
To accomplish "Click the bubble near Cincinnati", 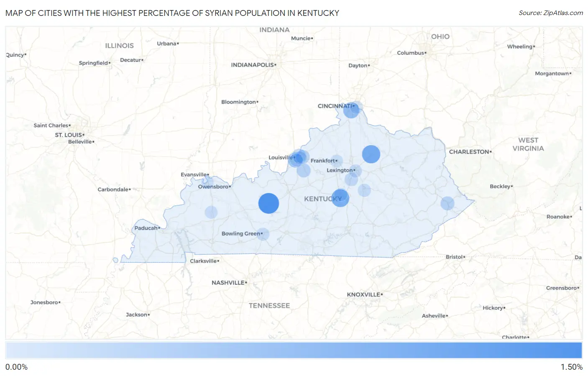I will point(351,110).
